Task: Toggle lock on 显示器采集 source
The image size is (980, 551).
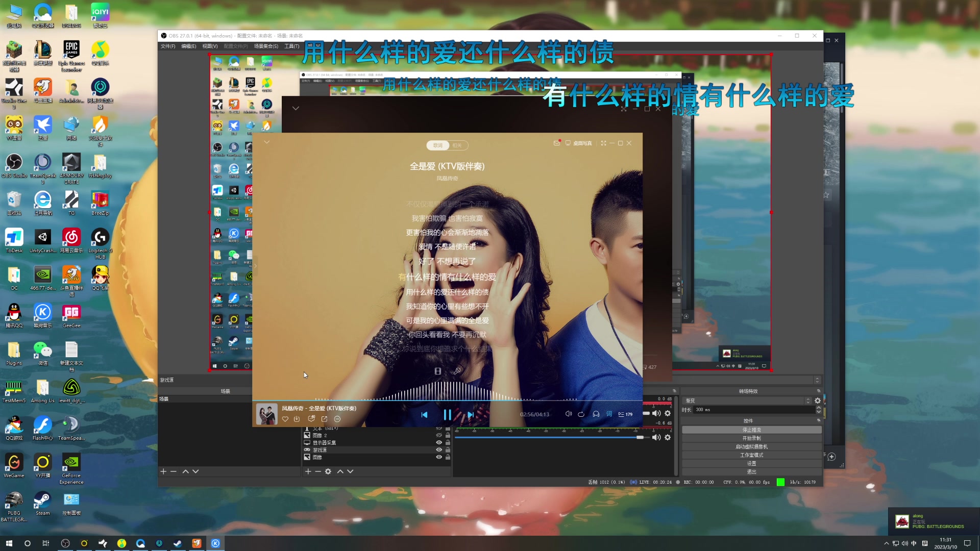Action: (x=448, y=442)
